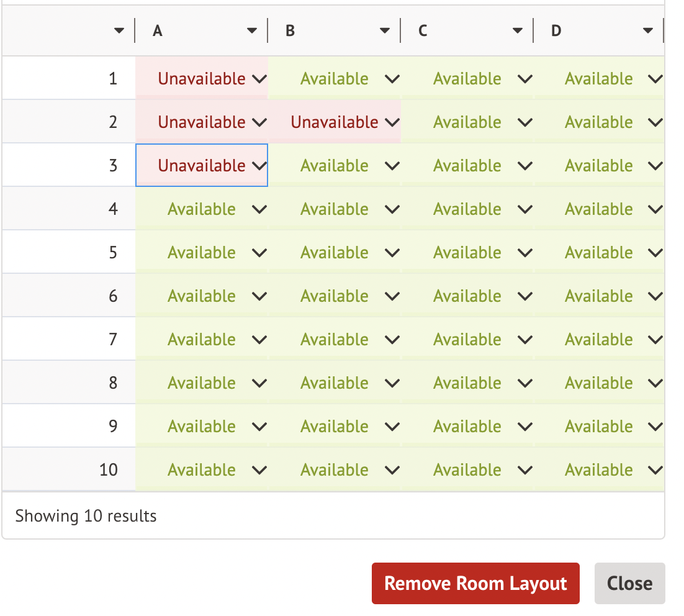Screen dimensions: 684x616
Task: Open column A header dropdown arrow
Action: point(251,31)
